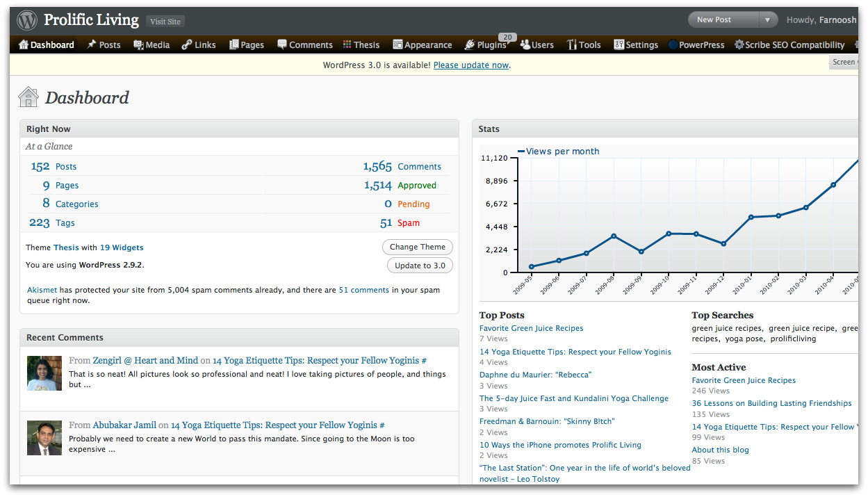Open the 223 Tags link
868x497 pixels.
52,222
